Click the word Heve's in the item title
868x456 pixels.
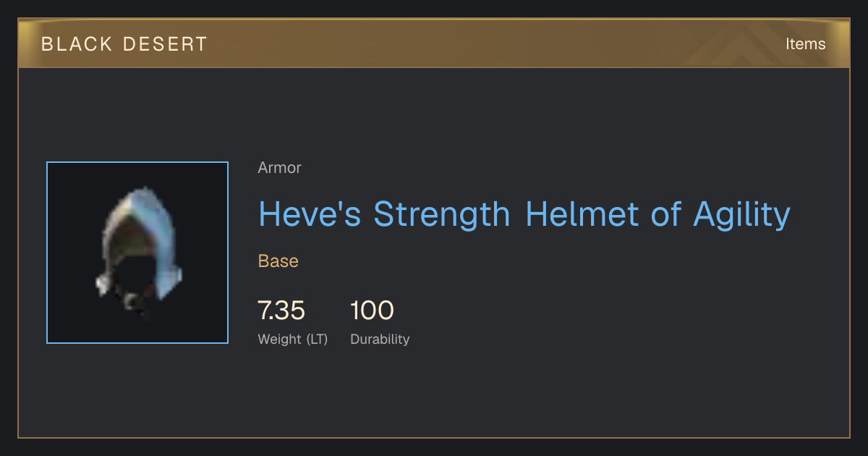(310, 214)
